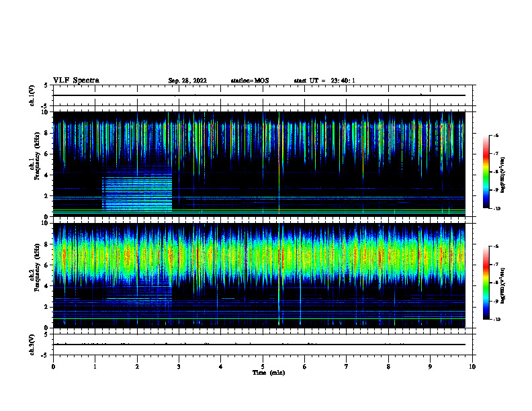Click the ch.2 color bar "-10" label
Image resolution: width=532 pixels, height=411 pixels.
(x=496, y=320)
